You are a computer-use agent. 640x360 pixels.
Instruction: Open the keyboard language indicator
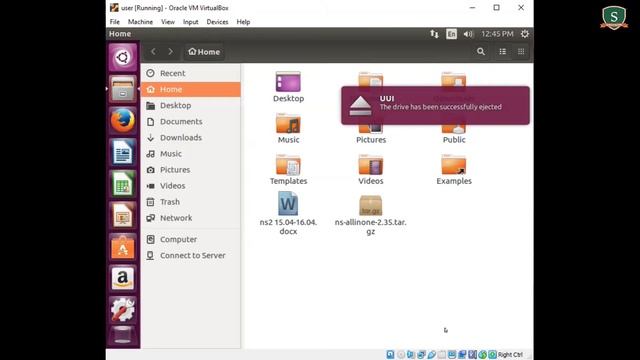[451, 34]
